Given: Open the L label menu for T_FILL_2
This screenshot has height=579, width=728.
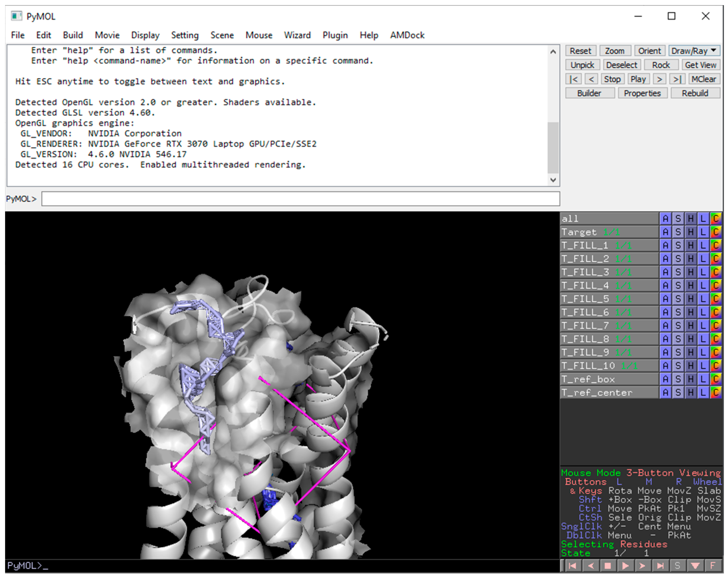Looking at the screenshot, I should pyautogui.click(x=703, y=259).
